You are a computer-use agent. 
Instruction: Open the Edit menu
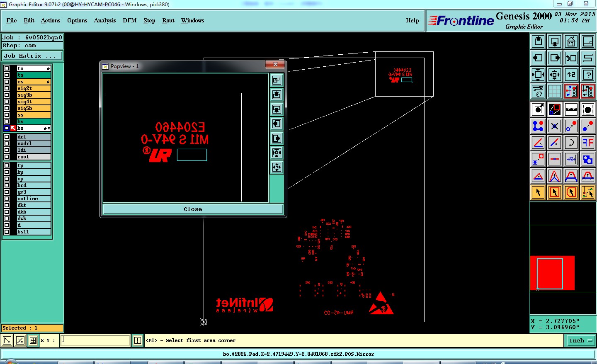29,20
